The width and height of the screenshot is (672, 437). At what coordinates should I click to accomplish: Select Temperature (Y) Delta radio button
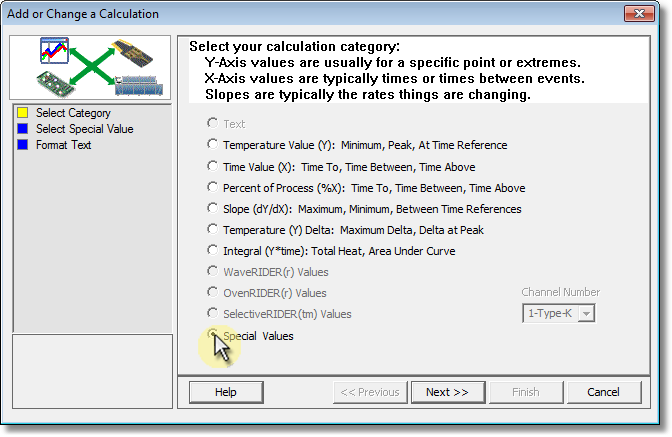pyautogui.click(x=213, y=229)
